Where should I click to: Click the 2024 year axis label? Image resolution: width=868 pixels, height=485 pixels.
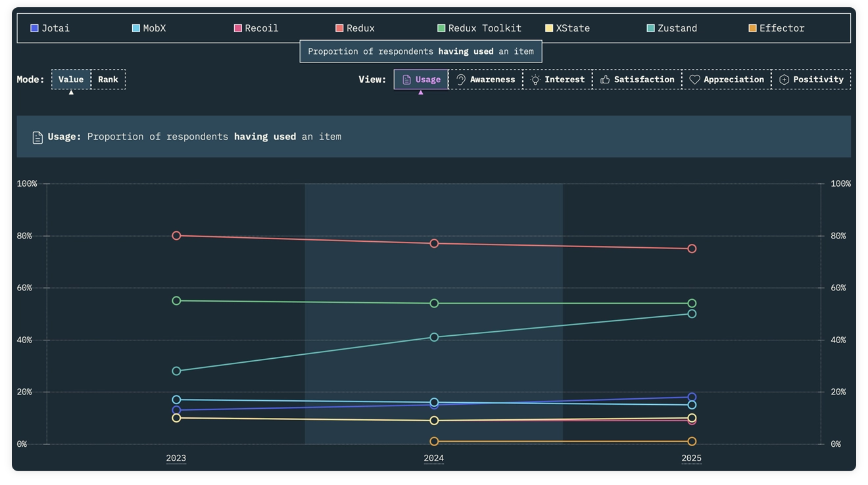pyautogui.click(x=434, y=458)
